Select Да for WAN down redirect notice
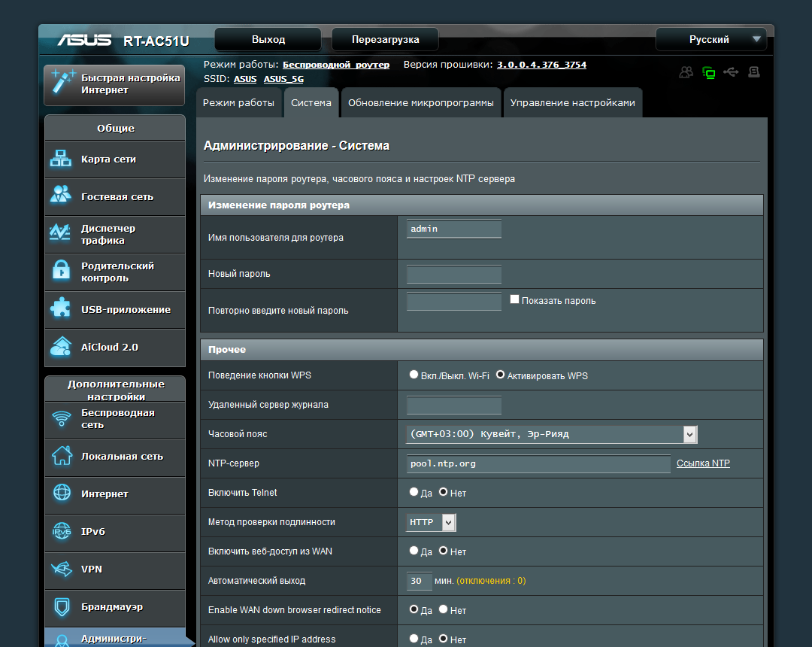Viewport: 812px width, 647px height. pos(414,609)
